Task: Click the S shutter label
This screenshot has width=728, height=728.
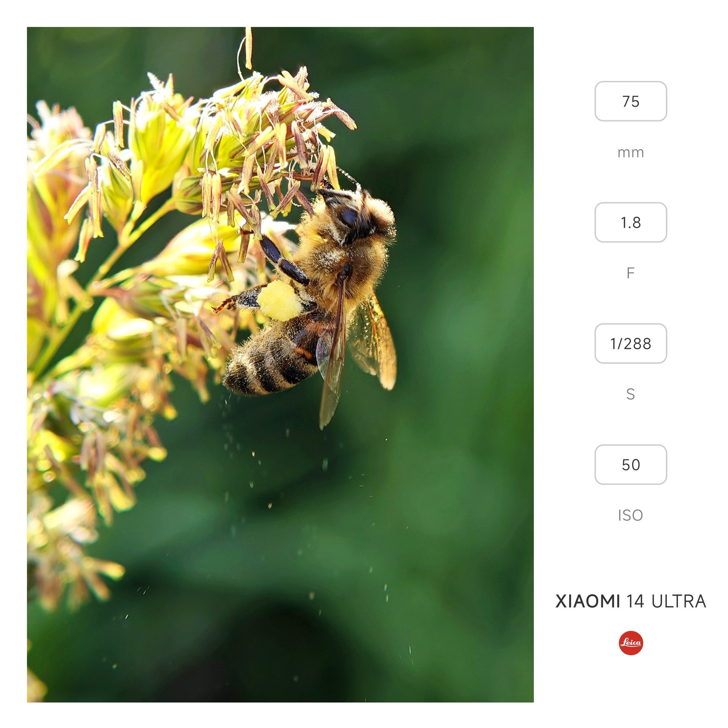Action: pos(630,394)
